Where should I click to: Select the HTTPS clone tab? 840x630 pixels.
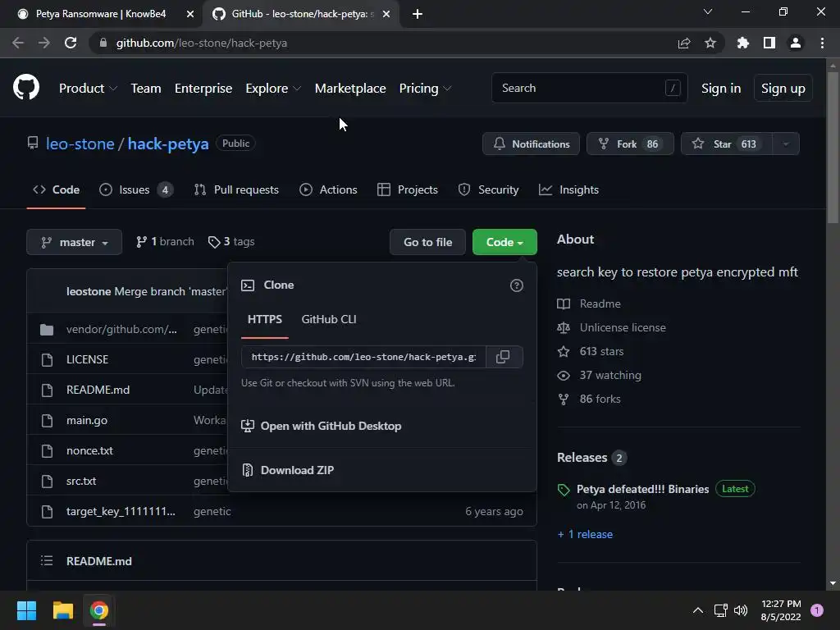pos(265,319)
